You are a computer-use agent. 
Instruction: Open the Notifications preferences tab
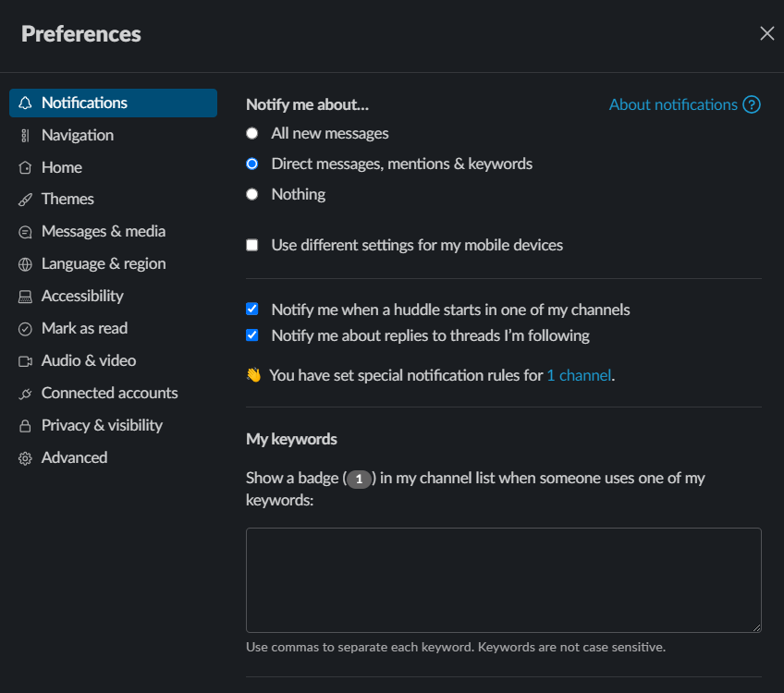pos(113,103)
